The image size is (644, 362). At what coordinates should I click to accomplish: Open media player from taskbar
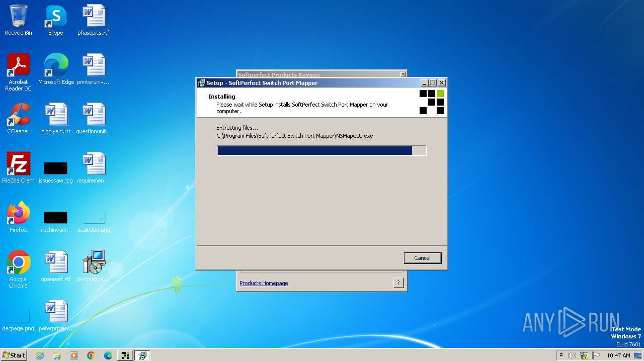74,355
